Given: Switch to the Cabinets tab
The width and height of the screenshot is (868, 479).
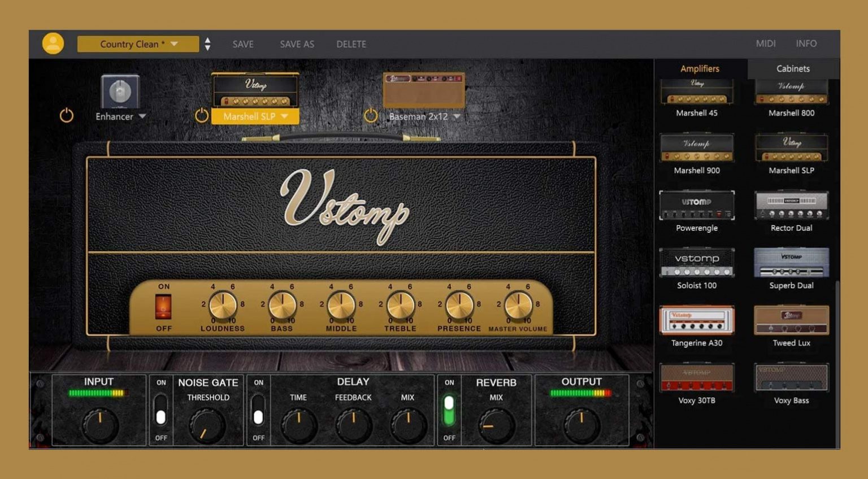Looking at the screenshot, I should click(x=792, y=68).
